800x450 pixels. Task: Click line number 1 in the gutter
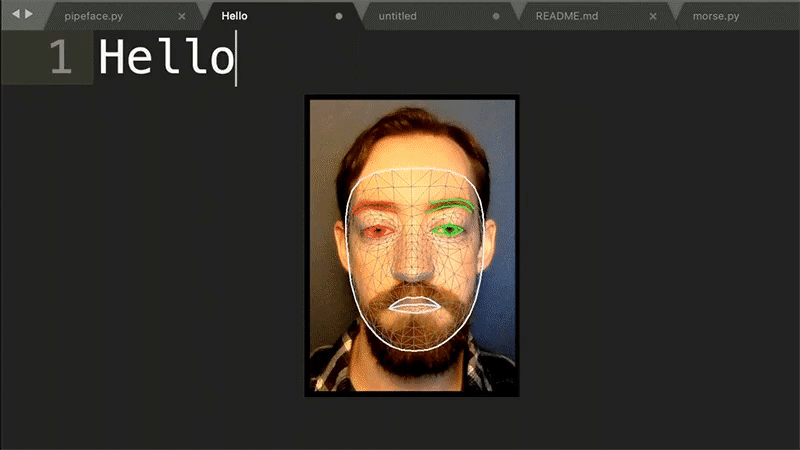(61, 59)
